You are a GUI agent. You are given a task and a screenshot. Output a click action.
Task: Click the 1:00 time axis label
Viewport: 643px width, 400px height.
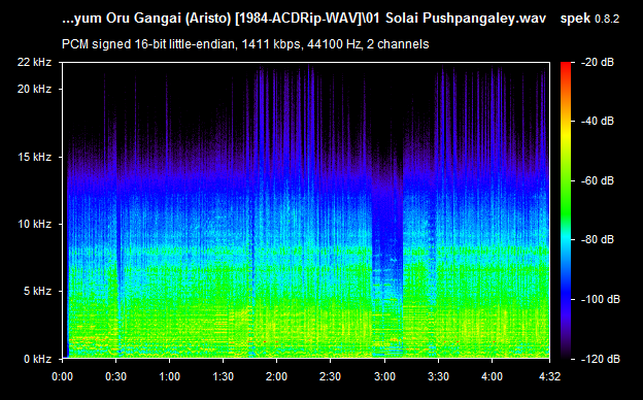pyautogui.click(x=169, y=377)
